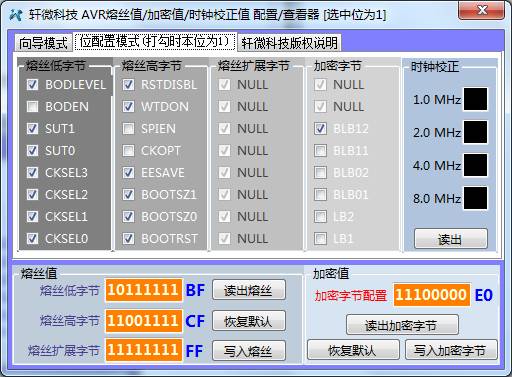The width and height of the screenshot is (512, 377).
Task: Click the low fuse byte field 10111111
Action: 144,290
